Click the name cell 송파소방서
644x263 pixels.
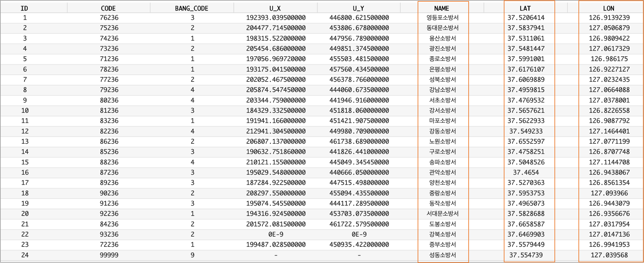[443, 162]
